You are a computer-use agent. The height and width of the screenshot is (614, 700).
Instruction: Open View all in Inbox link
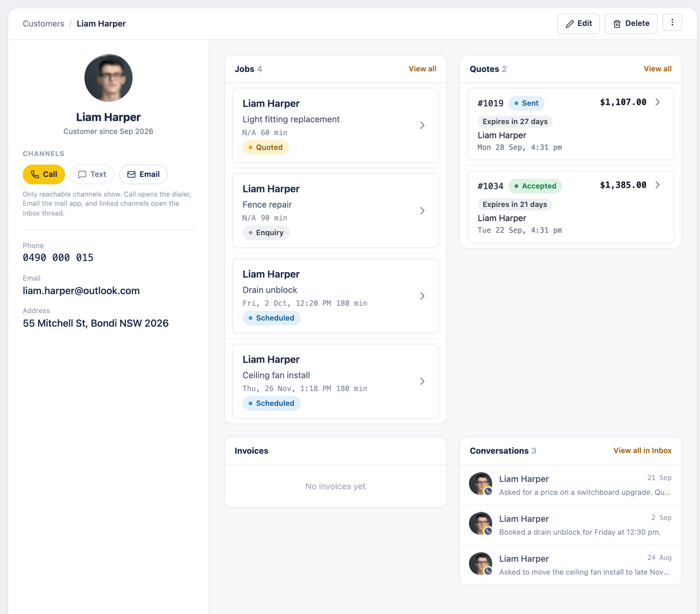tap(642, 450)
